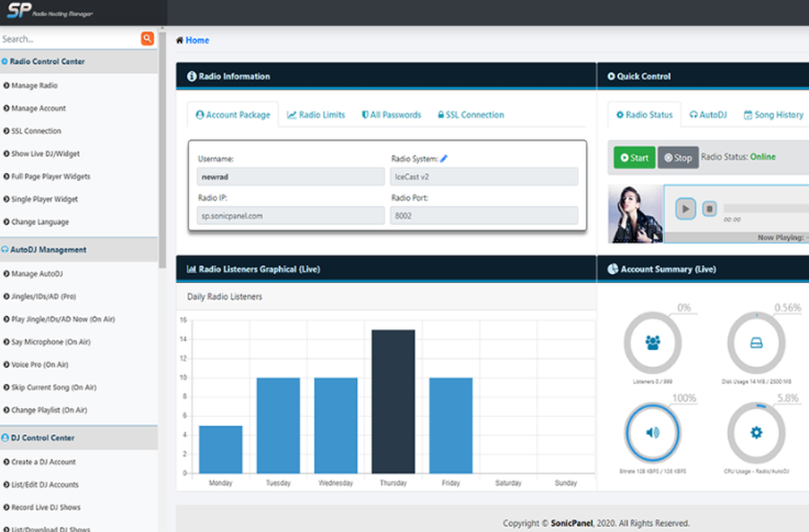Screen dimensions: 809x532
Task: Open the Song History tab
Action: pyautogui.click(x=773, y=115)
